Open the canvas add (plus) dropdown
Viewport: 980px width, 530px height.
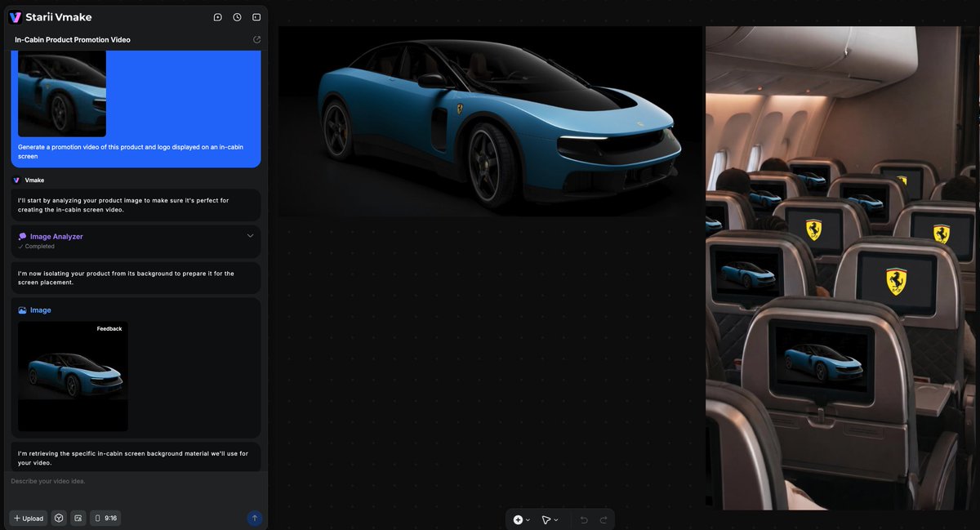pos(521,519)
